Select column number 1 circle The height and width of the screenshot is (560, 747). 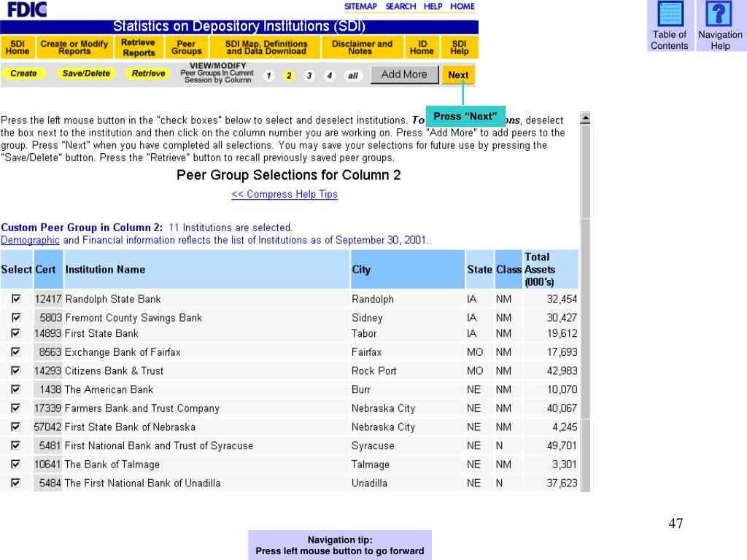[x=268, y=76]
